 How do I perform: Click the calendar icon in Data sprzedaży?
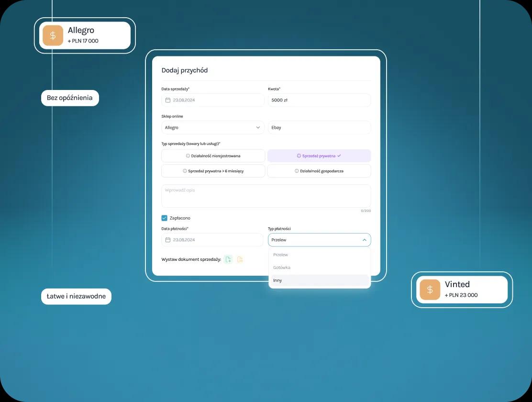click(x=168, y=100)
